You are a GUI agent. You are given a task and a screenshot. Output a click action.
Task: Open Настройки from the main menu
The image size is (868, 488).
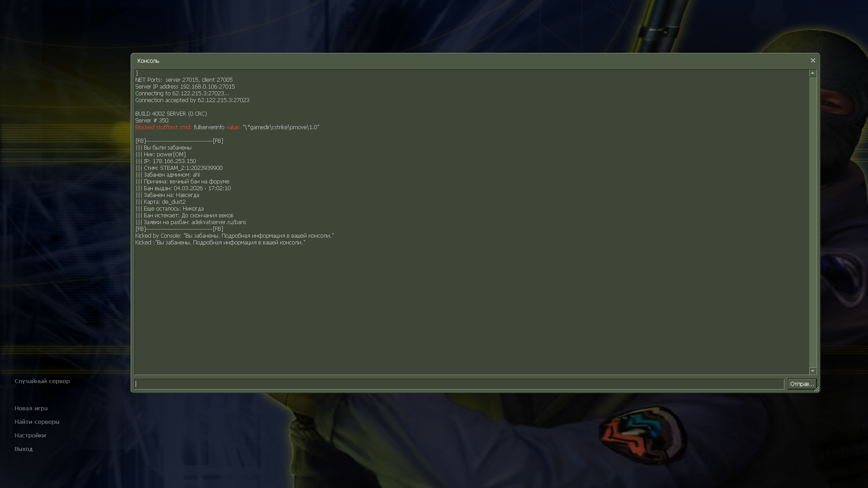click(x=30, y=436)
